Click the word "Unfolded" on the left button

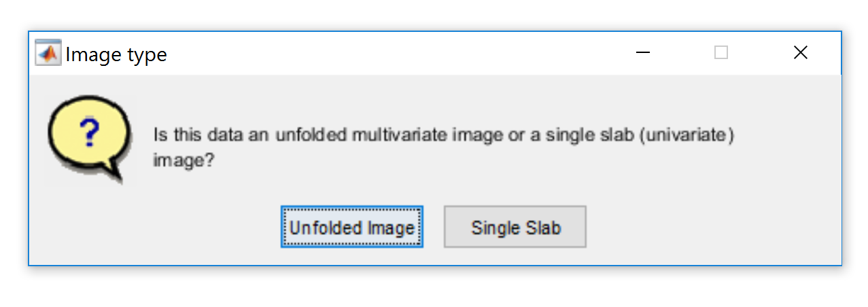[x=318, y=228]
